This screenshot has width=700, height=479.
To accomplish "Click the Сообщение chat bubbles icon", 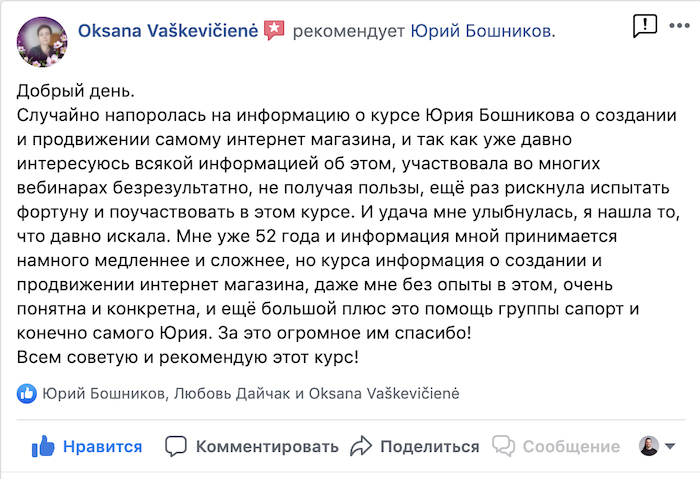I will [x=504, y=446].
